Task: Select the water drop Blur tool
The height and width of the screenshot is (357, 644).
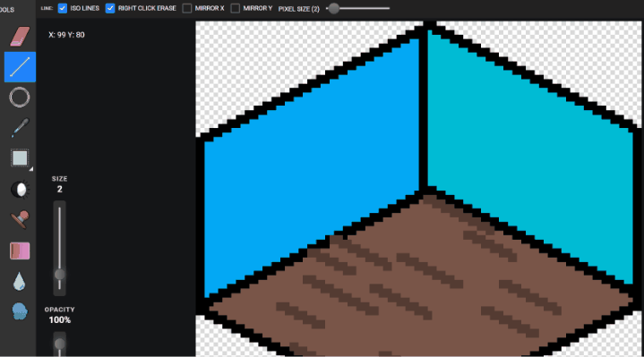Action: coord(20,282)
